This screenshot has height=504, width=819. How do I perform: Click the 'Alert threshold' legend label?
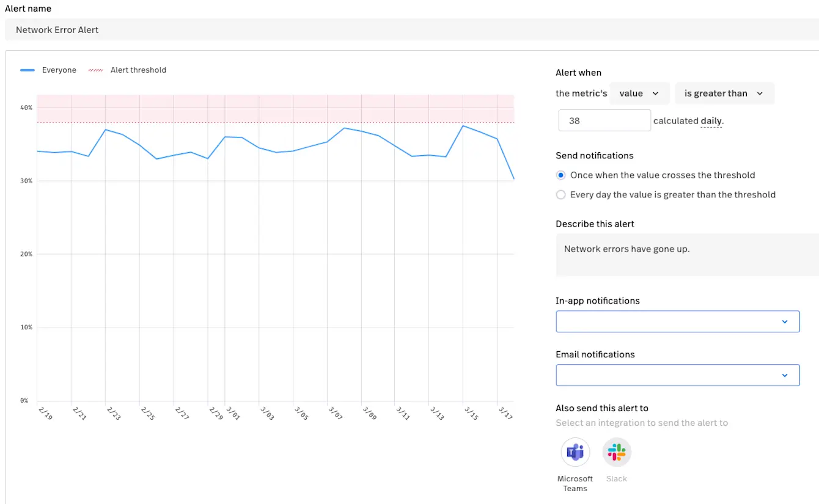pos(138,70)
